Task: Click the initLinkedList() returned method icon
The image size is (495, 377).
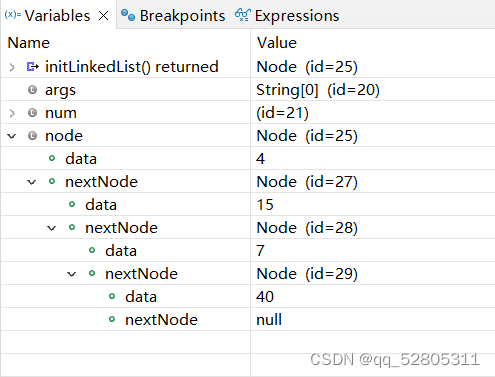Action: [33, 67]
